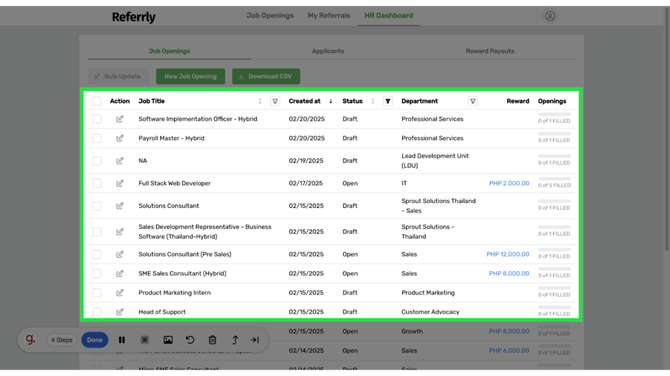
Task: Click the New Job Opening button
Action: [191, 76]
